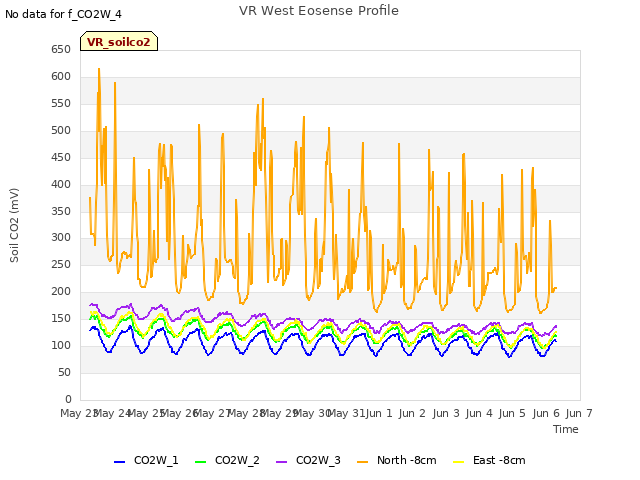Click the 200 y-axis tick label
Screen dimensions: 640x480
tap(61, 291)
